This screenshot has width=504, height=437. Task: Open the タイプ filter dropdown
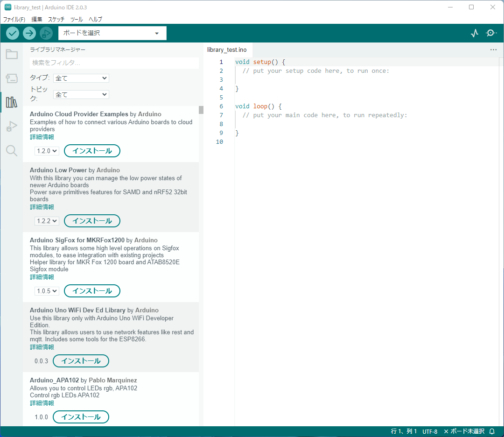(81, 78)
